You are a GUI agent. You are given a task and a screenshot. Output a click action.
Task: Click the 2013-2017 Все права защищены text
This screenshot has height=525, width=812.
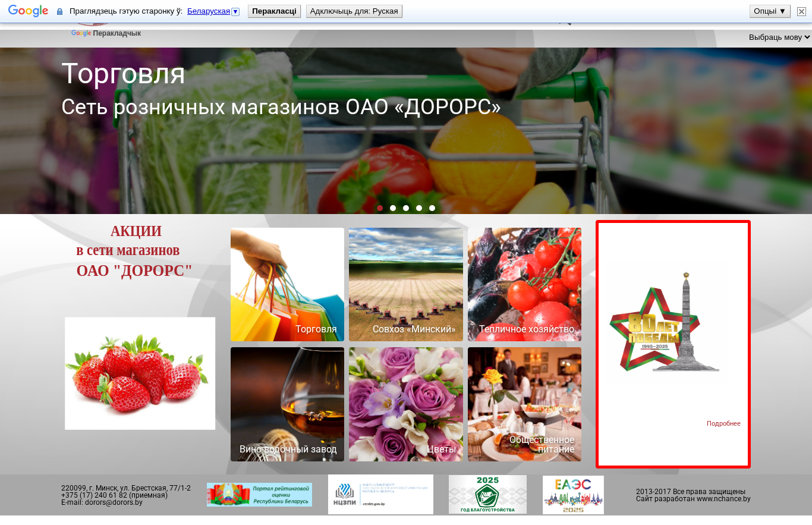point(691,492)
